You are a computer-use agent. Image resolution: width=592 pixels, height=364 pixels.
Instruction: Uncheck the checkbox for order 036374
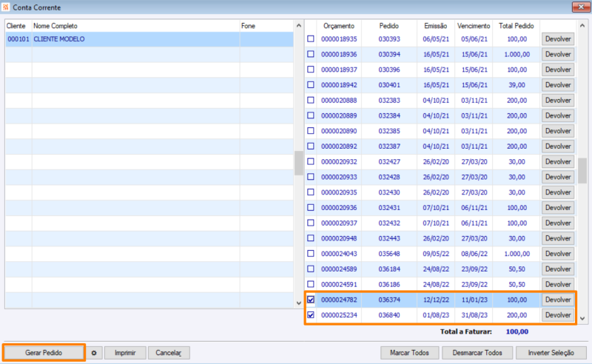pyautogui.click(x=311, y=300)
